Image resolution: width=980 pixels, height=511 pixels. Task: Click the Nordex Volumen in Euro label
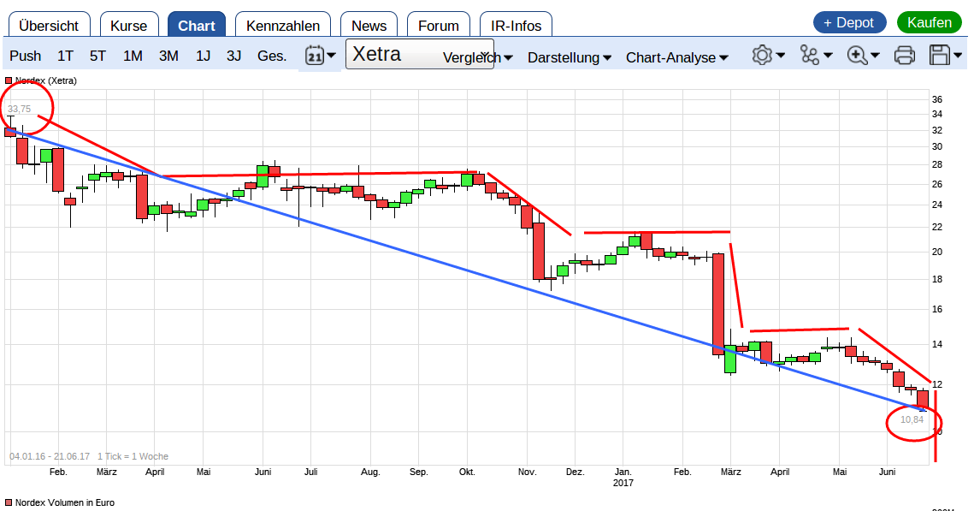(x=65, y=502)
